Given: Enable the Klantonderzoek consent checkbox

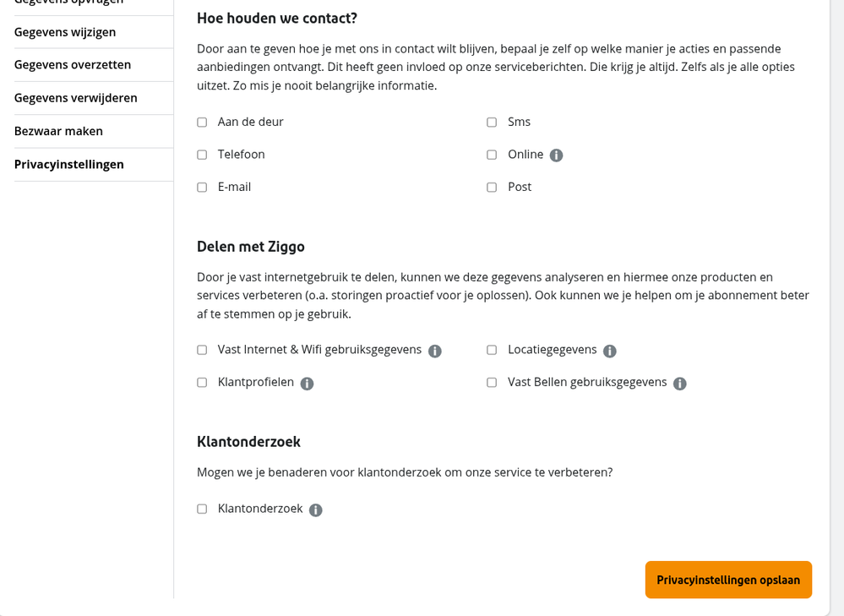Looking at the screenshot, I should pyautogui.click(x=201, y=509).
